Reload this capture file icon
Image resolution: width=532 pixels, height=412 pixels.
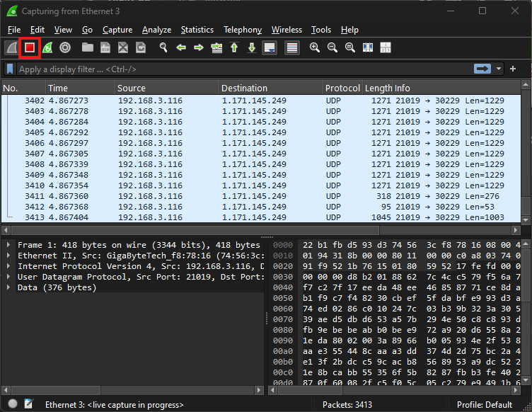tap(141, 48)
